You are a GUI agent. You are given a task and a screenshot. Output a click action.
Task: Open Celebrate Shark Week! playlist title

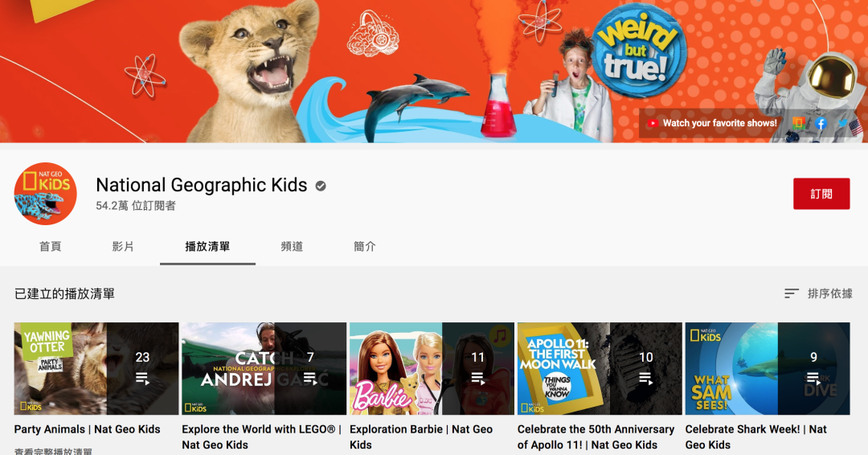point(756,437)
